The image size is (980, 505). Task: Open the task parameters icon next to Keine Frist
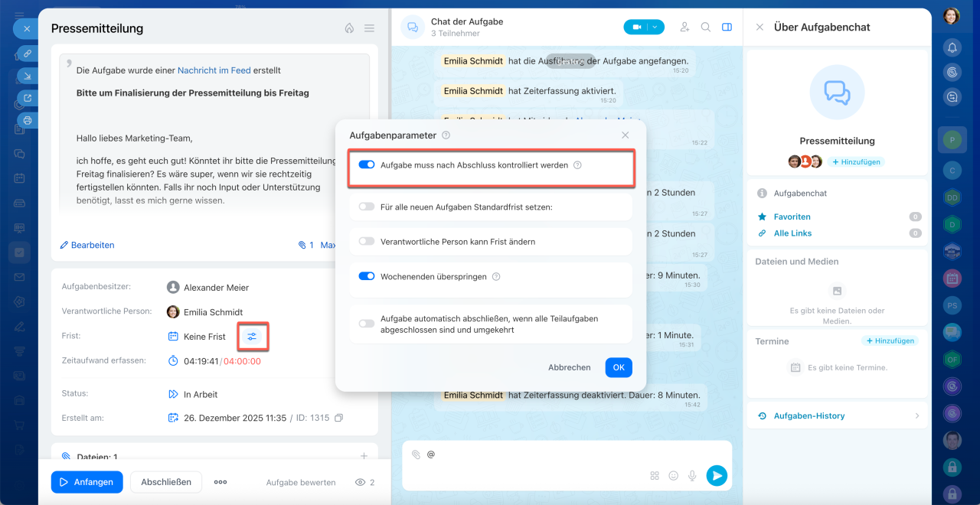252,337
